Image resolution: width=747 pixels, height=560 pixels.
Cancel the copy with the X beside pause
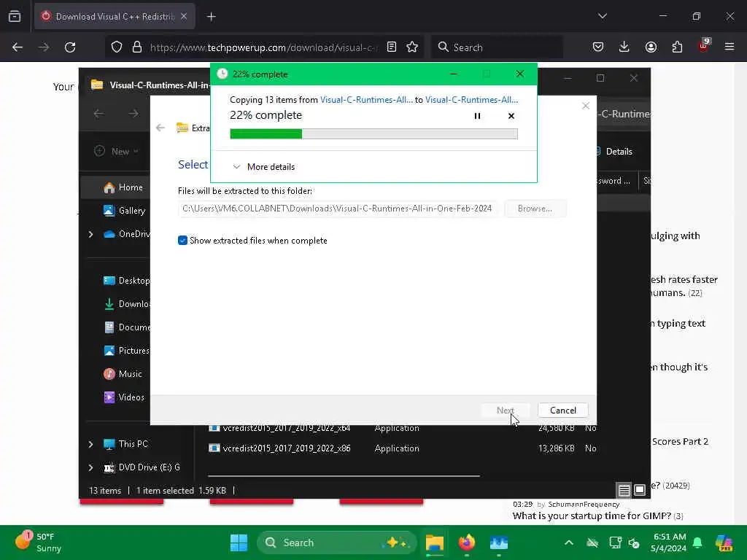click(x=511, y=116)
